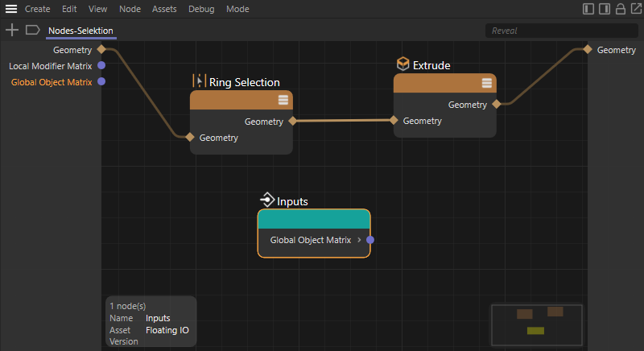
Task: Click right panel Geometry input port
Action: [x=588, y=49]
